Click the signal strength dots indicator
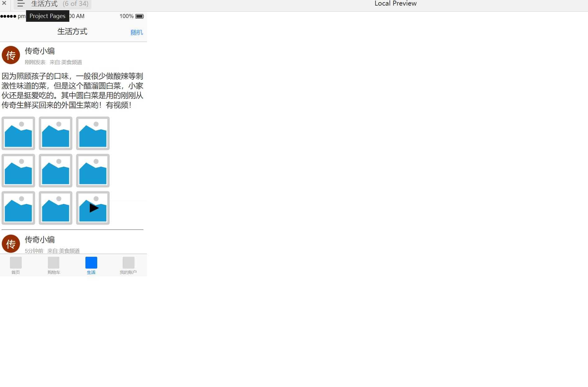Image resolution: width=588 pixels, height=387 pixels. pyautogui.click(x=8, y=16)
